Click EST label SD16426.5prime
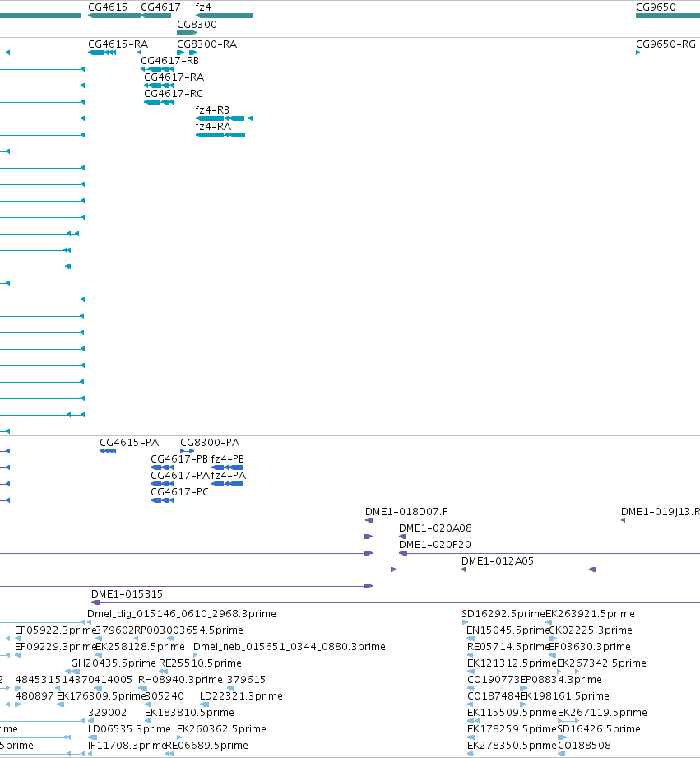700x758 pixels. tap(599, 729)
